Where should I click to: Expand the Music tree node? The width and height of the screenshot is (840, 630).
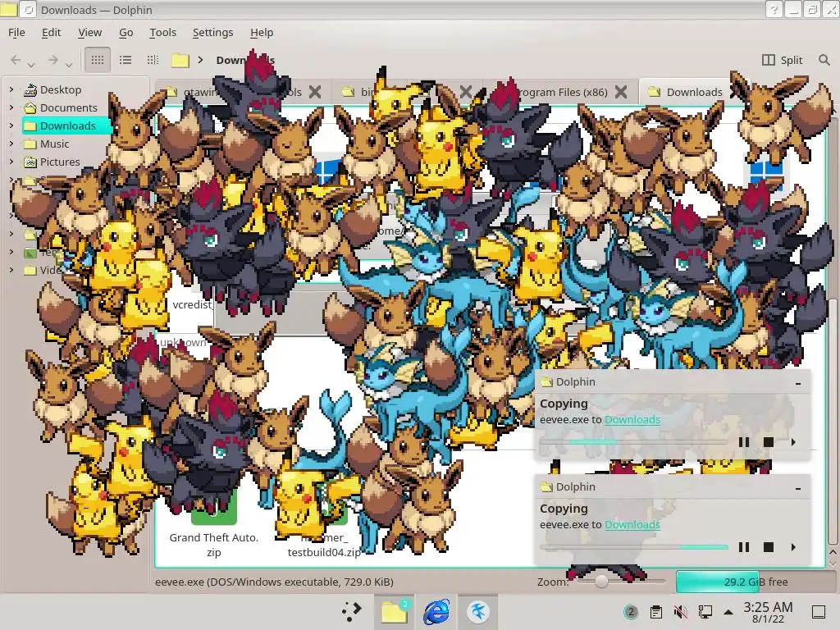(11, 144)
